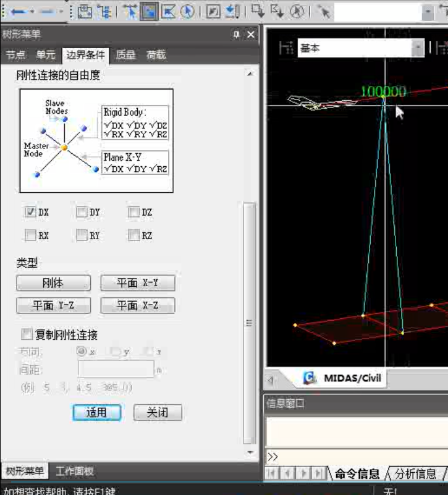Click the unselect window box-with-arrow icon
448x495 pixels.
[x=258, y=11]
